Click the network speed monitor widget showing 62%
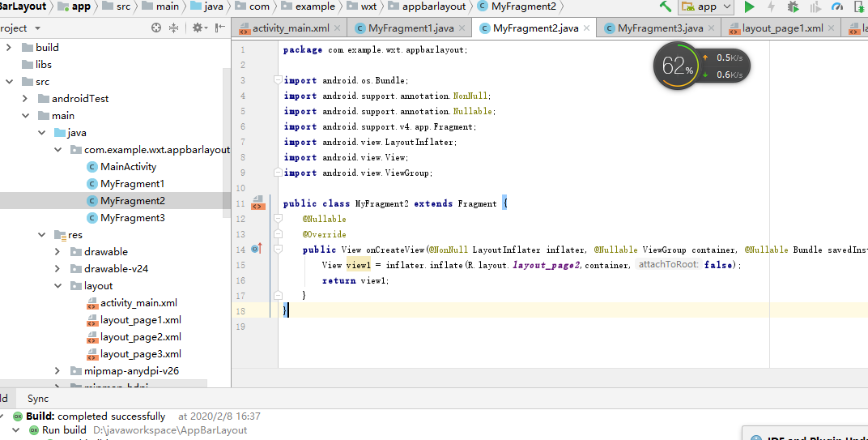The width and height of the screenshot is (868, 440). (x=701, y=66)
